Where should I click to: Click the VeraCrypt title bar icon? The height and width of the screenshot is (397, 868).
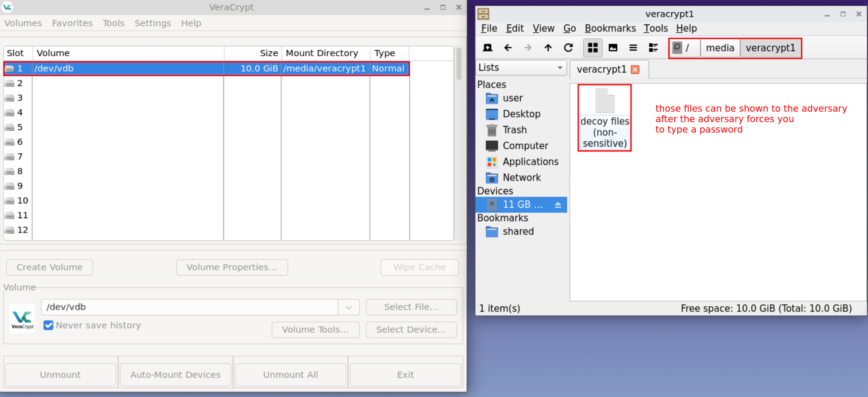[x=7, y=7]
